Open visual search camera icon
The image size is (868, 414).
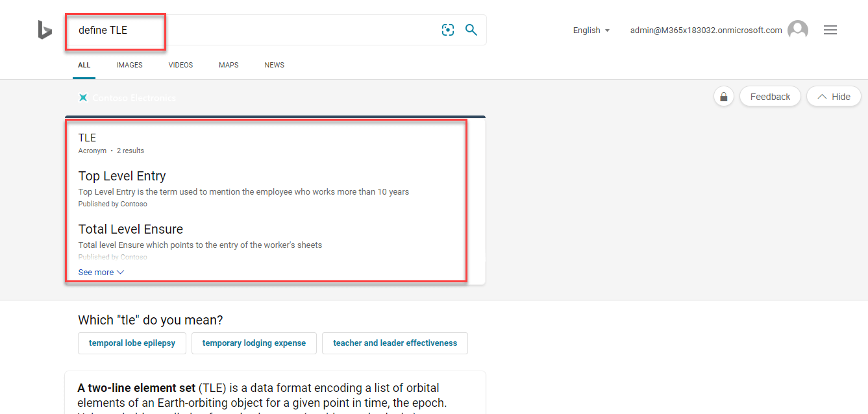[x=448, y=30]
